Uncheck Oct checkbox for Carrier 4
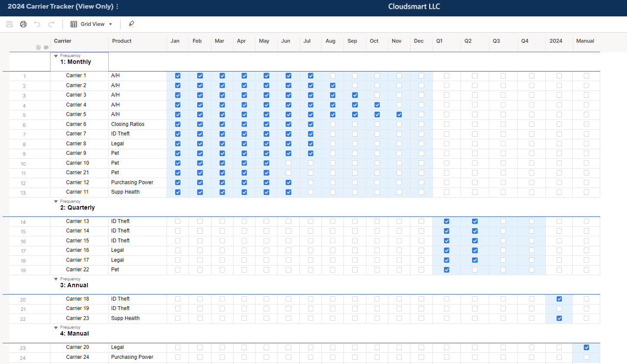This screenshot has width=627, height=364. point(377,105)
